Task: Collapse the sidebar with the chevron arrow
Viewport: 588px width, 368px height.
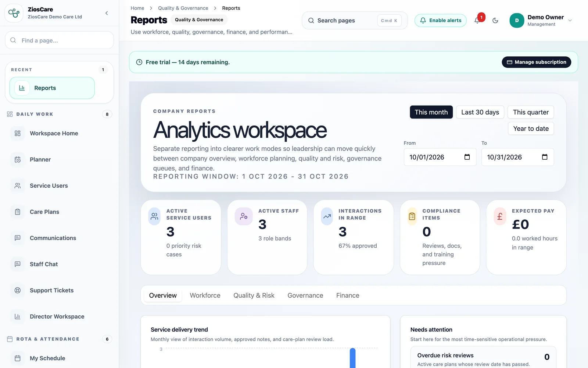Action: tap(107, 13)
